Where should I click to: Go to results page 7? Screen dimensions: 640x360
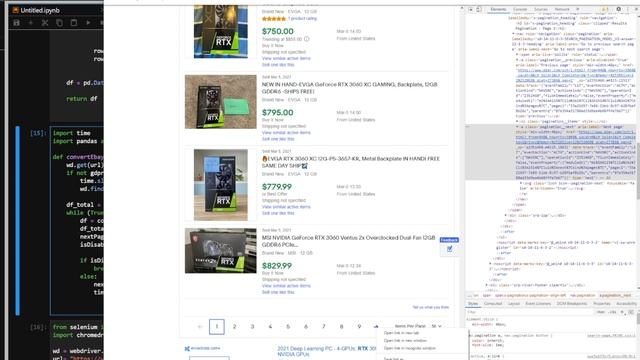pyautogui.click(x=324, y=327)
